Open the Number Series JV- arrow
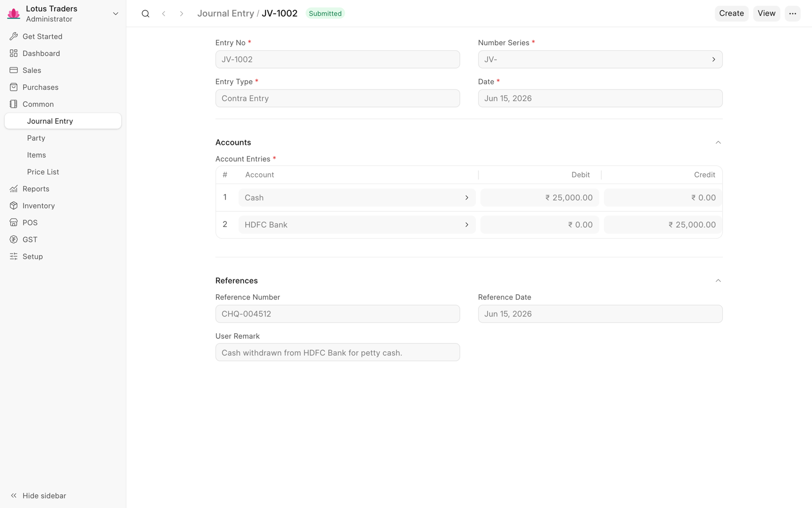 tap(714, 59)
